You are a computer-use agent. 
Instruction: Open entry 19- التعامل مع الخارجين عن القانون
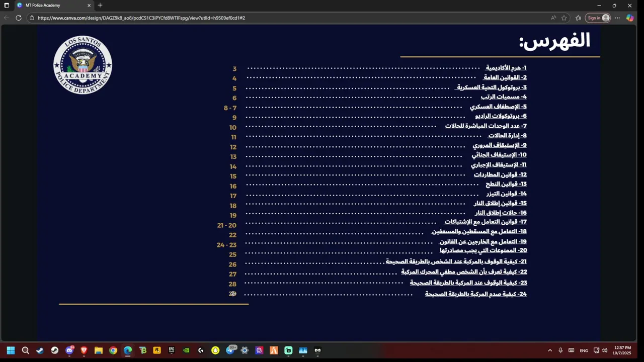483,242
